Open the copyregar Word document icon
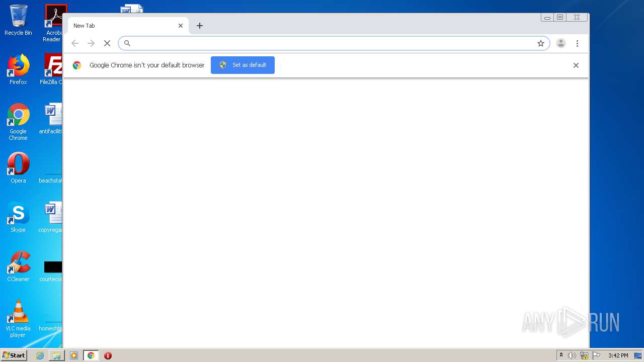This screenshot has width=644, height=362. pyautogui.click(x=52, y=217)
